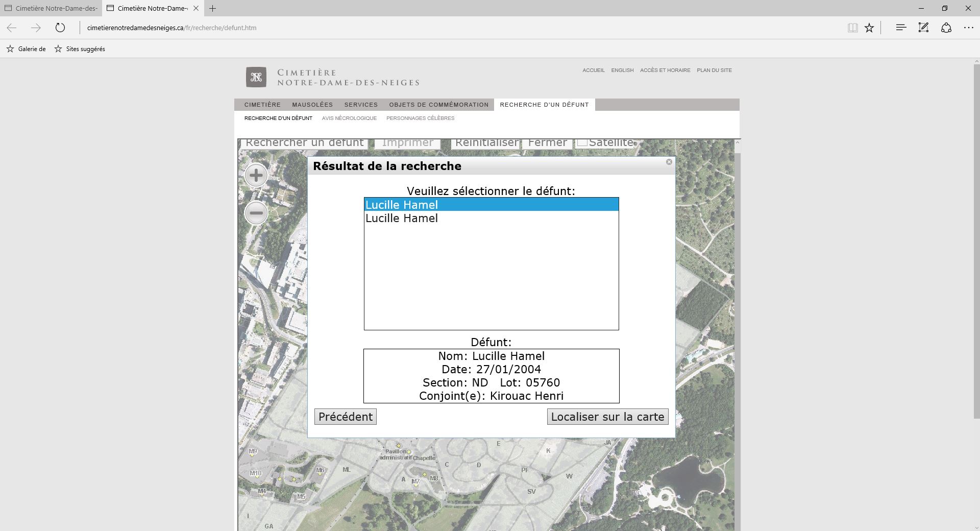Open Personnages célèbres submenu link
The width and height of the screenshot is (980, 531).
coord(420,118)
